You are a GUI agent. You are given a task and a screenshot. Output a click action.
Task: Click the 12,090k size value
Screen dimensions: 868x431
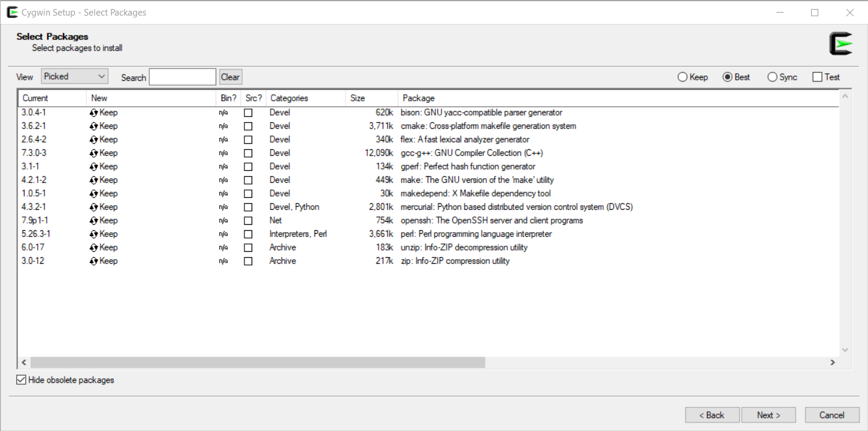pos(379,153)
